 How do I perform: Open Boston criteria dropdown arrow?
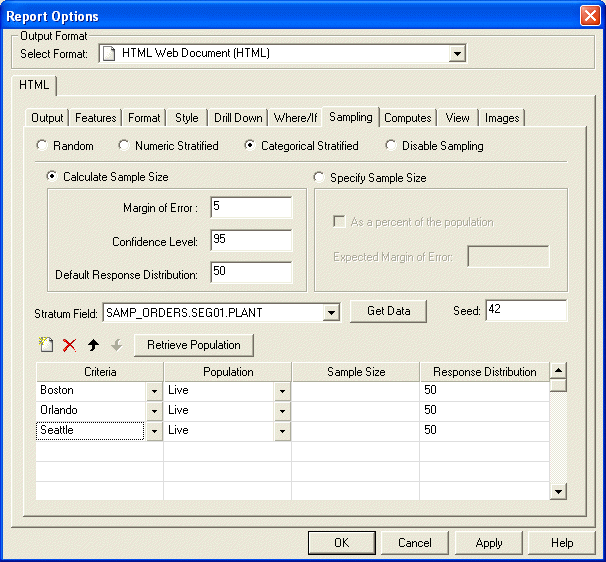tap(154, 391)
